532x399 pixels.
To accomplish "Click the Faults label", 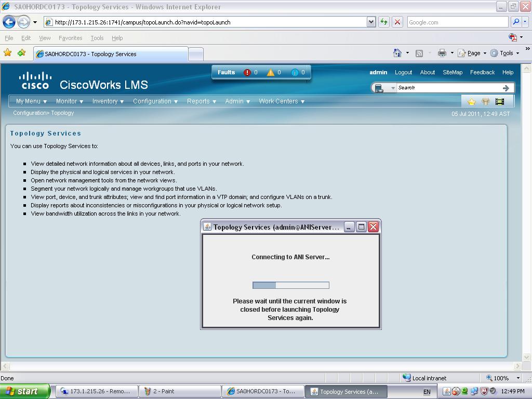I will (227, 72).
